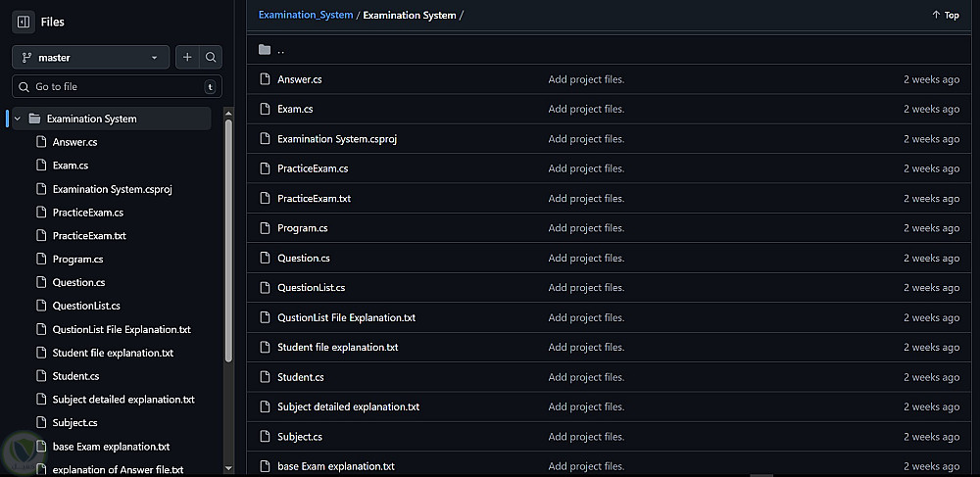
Task: Open the Add project files commit for Student.cs
Action: (586, 377)
